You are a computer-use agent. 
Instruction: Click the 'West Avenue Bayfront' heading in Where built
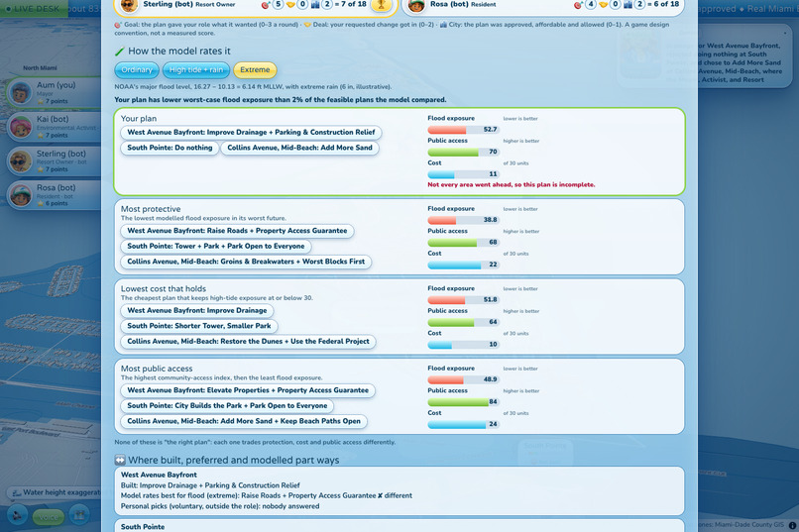coord(159,475)
